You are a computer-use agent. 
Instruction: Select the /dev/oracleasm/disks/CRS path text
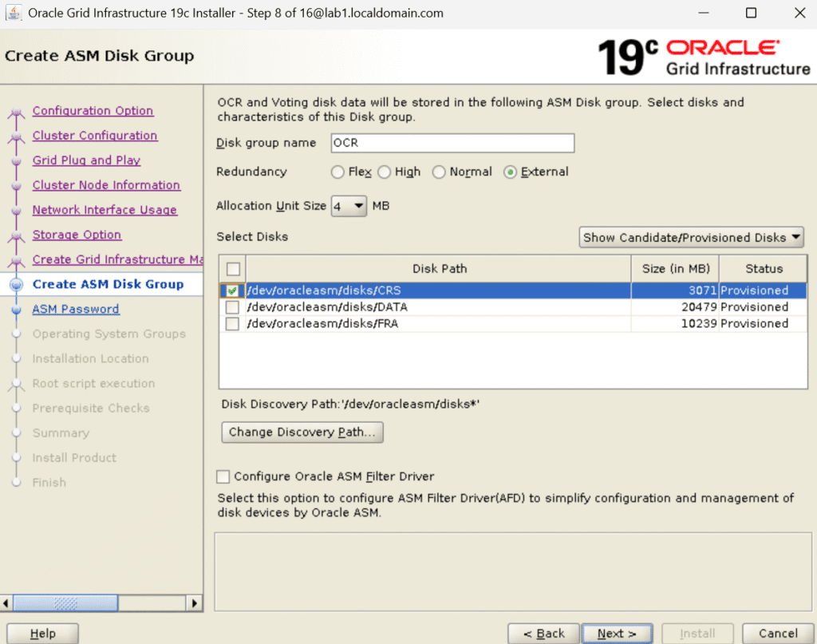click(x=324, y=290)
